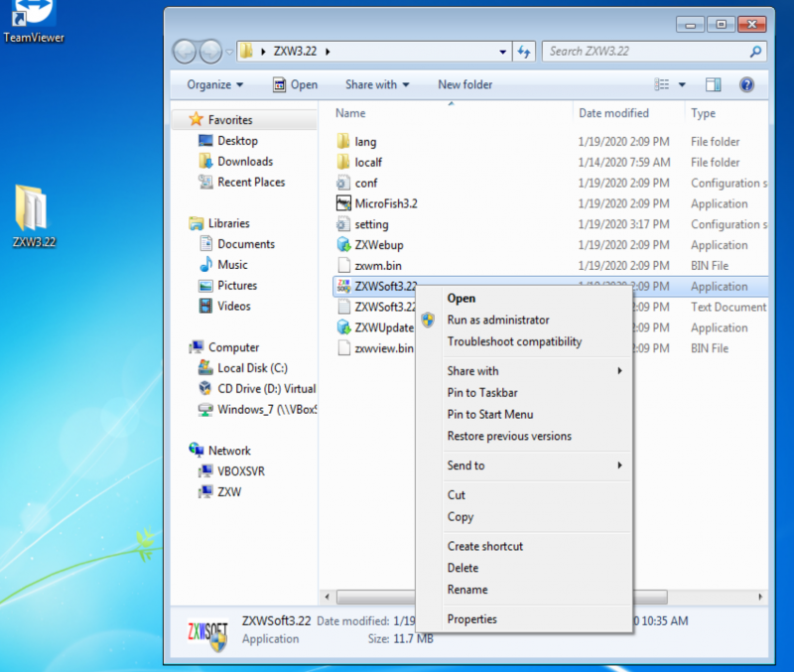
Task: Click the search magnifier icon
Action: [x=755, y=52]
